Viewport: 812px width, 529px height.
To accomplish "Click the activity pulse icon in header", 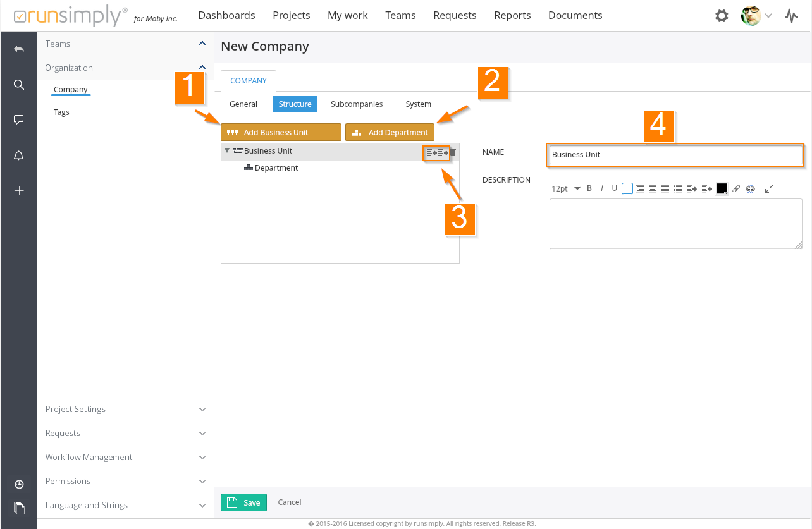I will [791, 16].
